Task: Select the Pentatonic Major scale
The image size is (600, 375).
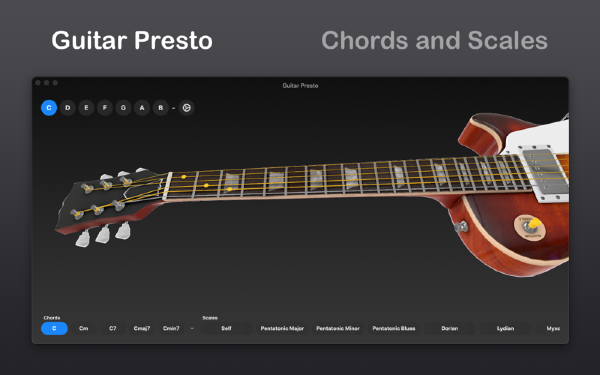Action: pos(282,328)
